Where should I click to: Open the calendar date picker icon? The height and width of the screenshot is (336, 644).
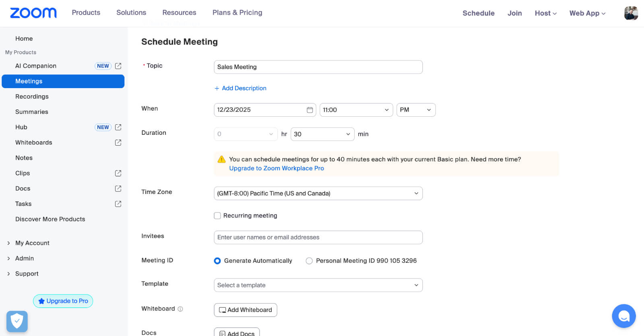pos(310,110)
